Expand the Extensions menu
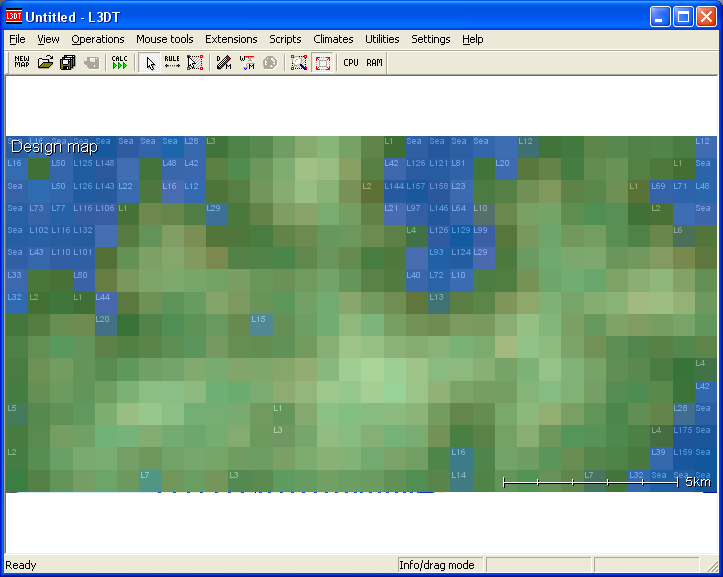723x577 pixels. pyautogui.click(x=231, y=39)
